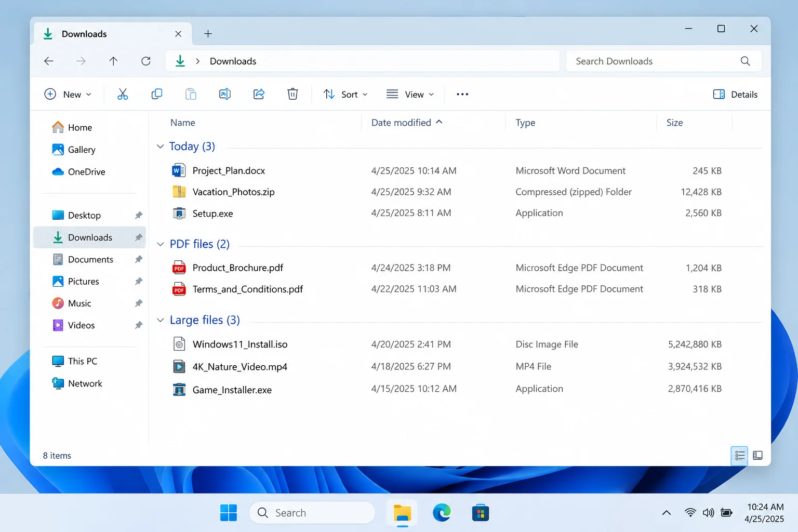The height and width of the screenshot is (532, 798).
Task: Close the Downloads tab
Action: (178, 34)
